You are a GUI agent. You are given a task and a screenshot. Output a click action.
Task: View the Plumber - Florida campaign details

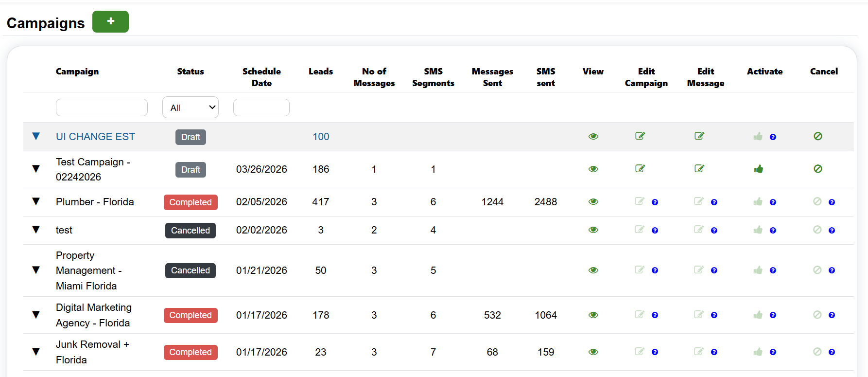[593, 202]
